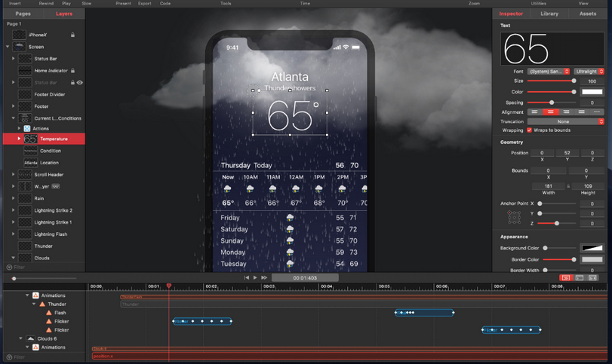Screen dimensions: 612x364
Task: Set text alignment to center
Action: [x=550, y=112]
